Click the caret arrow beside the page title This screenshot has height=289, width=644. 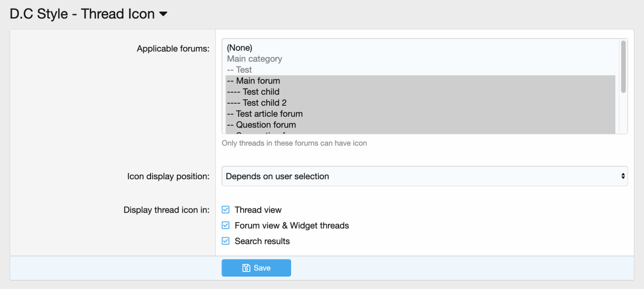(x=163, y=14)
